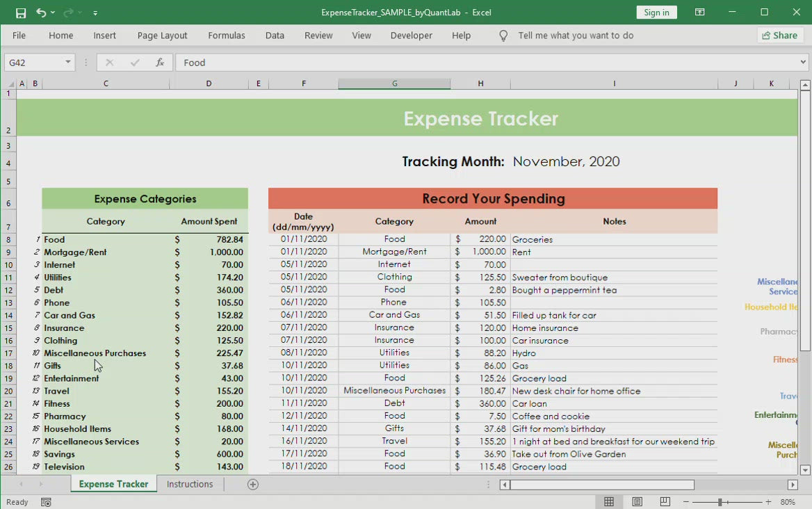Switch to Page Break Preview icon
812x509 pixels.
click(x=665, y=502)
